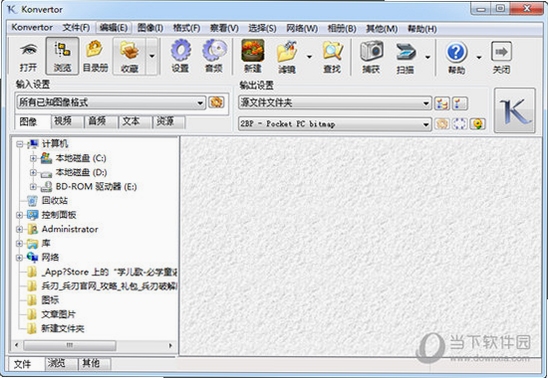Expand the 收藏 dropdown arrow

[x=152, y=56]
